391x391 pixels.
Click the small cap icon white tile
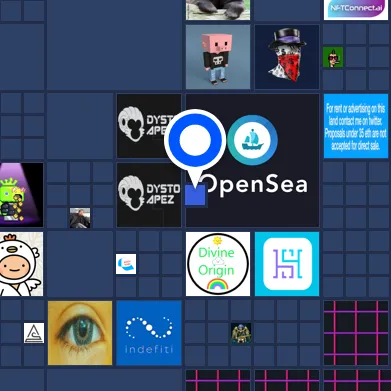pyautogui.click(x=126, y=264)
